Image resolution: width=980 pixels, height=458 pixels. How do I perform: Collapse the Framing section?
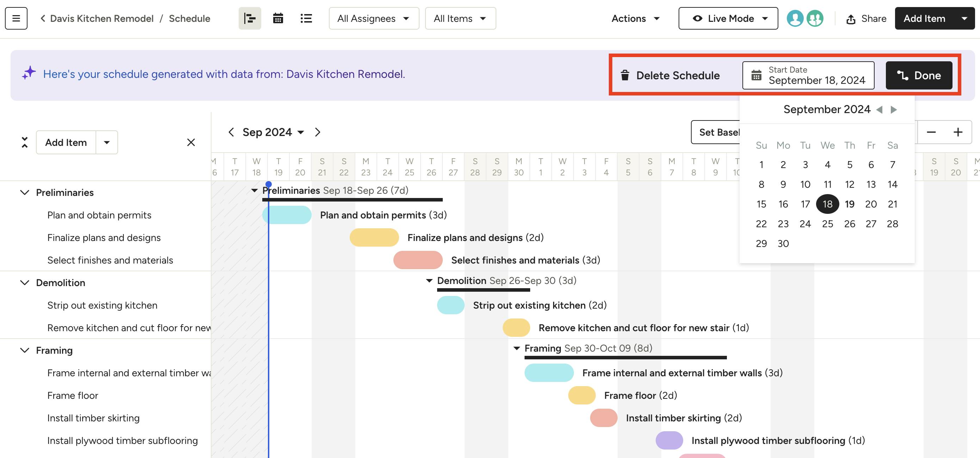pyautogui.click(x=24, y=350)
